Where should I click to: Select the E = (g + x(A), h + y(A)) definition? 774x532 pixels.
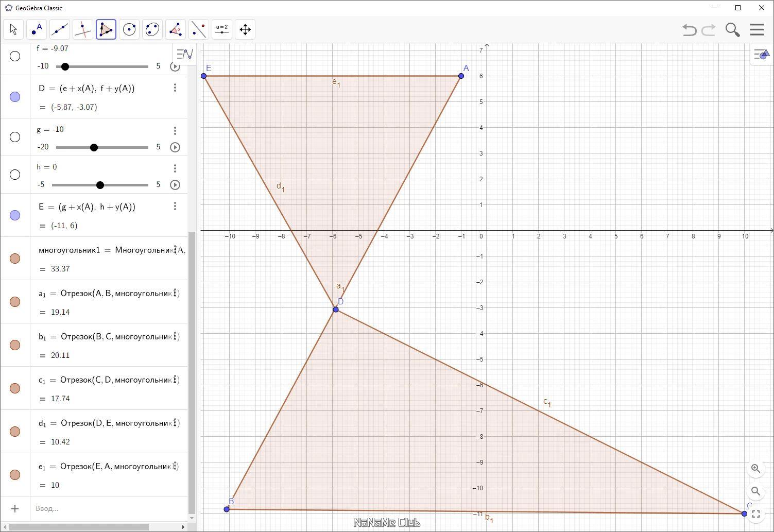pyautogui.click(x=87, y=207)
